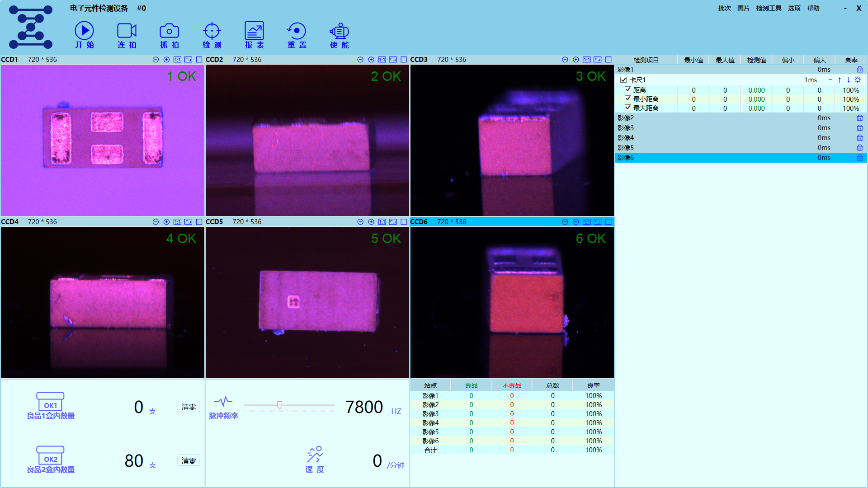Click the 脉冲频率 slider handle
The width and height of the screenshot is (868, 488).
pyautogui.click(x=279, y=405)
